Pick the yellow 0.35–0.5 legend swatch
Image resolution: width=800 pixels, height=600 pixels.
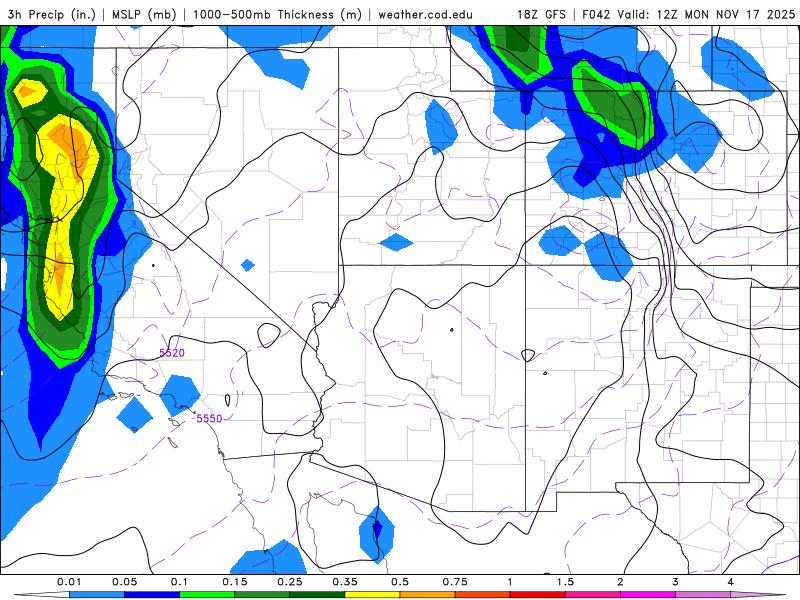[x=372, y=595]
